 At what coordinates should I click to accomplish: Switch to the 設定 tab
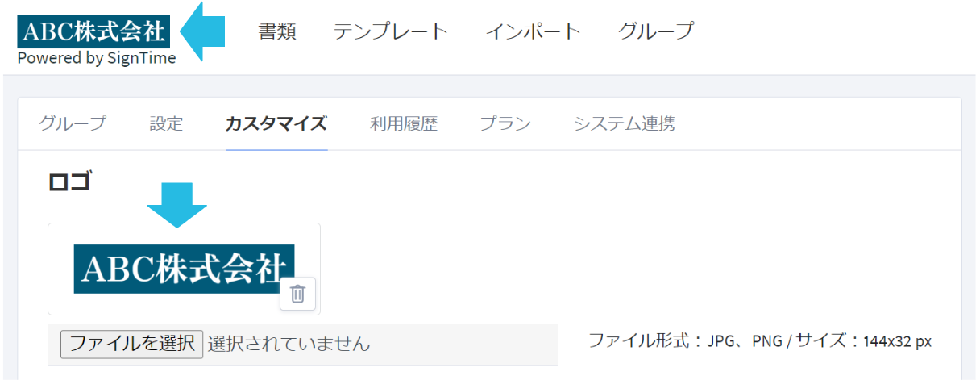[x=166, y=123]
